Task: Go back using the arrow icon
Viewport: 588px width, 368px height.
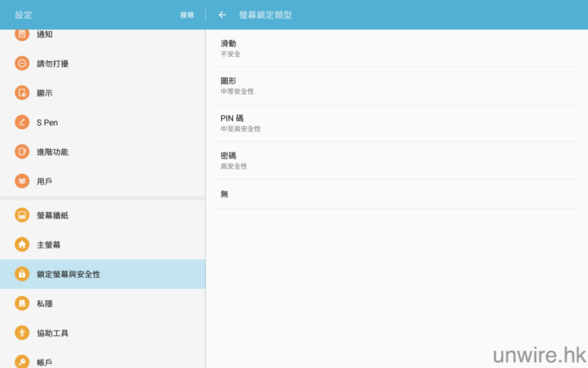Action: [x=222, y=14]
